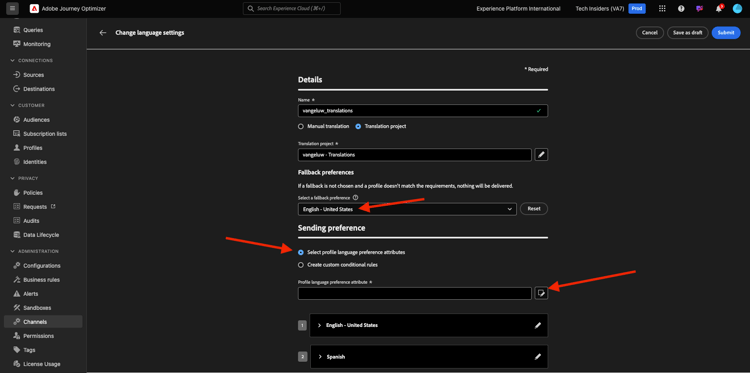Image resolution: width=750 pixels, height=373 pixels.
Task: Open the notifications bell
Action: (718, 9)
